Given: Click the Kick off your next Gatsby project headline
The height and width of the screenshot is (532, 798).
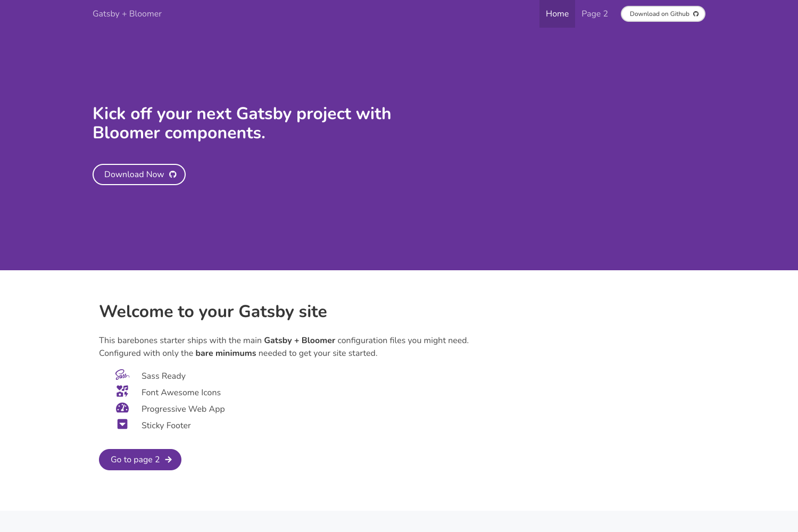Looking at the screenshot, I should point(242,123).
